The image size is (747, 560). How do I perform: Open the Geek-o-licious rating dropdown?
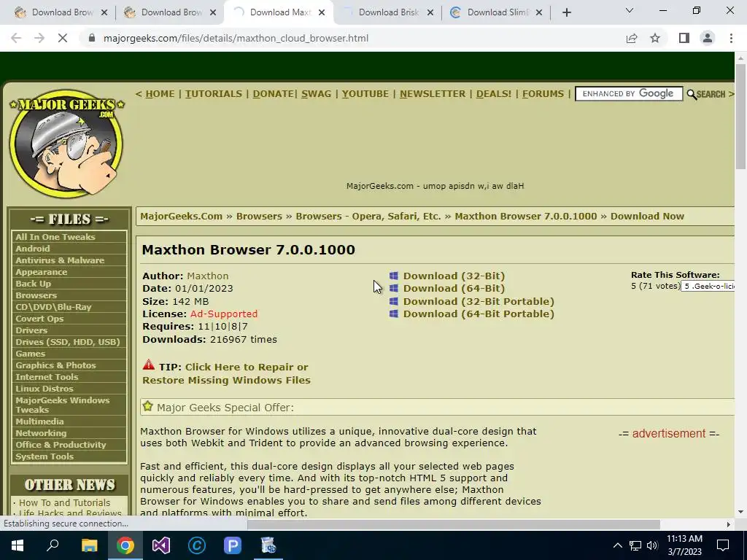pyautogui.click(x=708, y=286)
